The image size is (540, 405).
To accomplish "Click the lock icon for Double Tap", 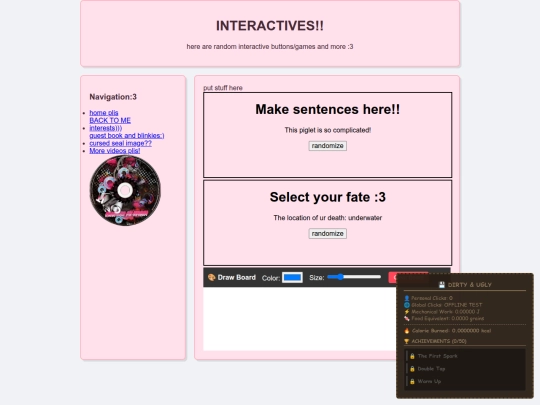I will pos(412,369).
